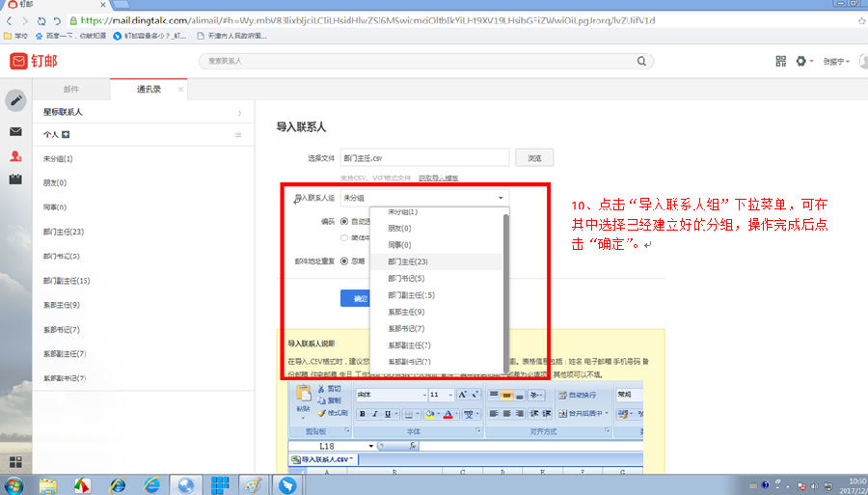The height and width of the screenshot is (495, 868).
Task: Switch to the 邮件 tab
Action: [71, 89]
